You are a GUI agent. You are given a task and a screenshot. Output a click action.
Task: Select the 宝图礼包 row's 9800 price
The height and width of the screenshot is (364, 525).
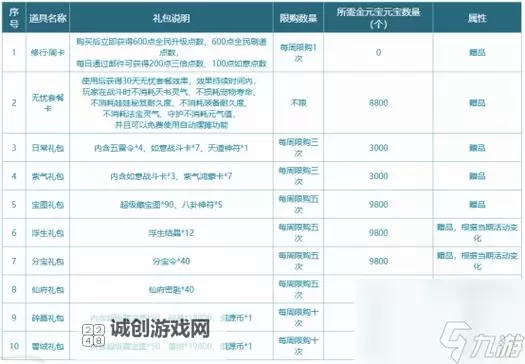coord(378,204)
